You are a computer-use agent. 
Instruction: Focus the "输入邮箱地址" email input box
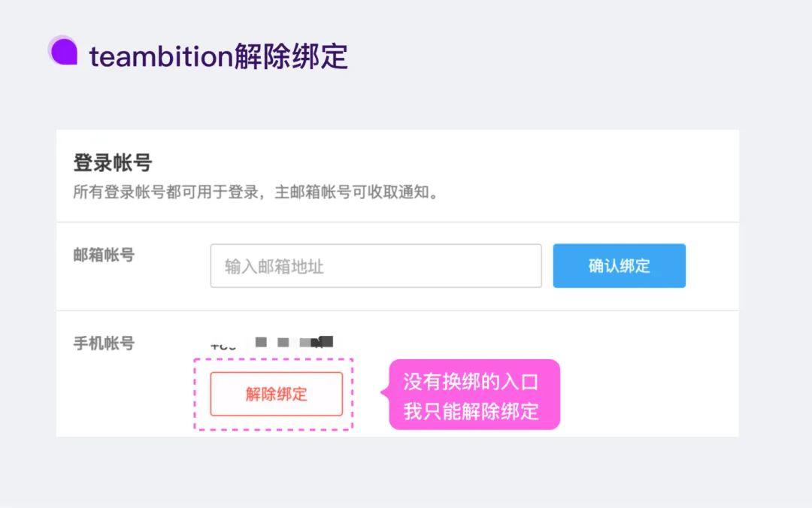(376, 266)
